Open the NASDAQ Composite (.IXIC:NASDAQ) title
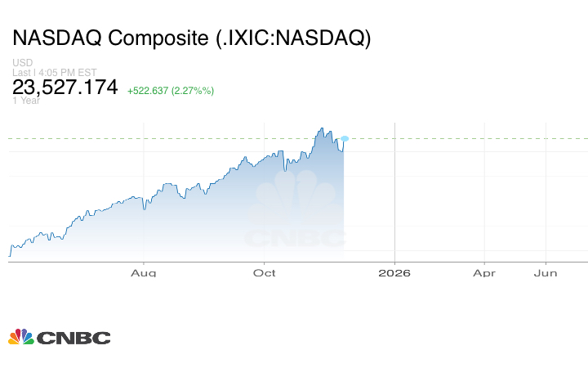 [191, 38]
